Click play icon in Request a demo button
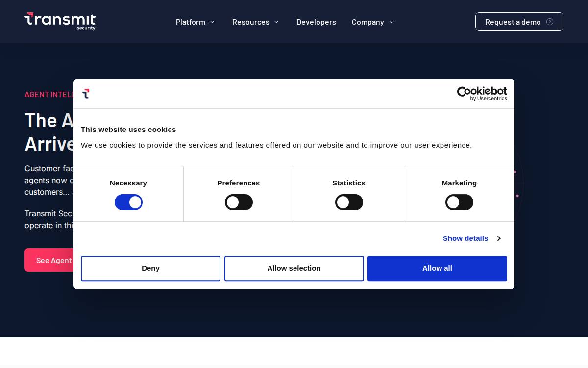This screenshot has width=588, height=368. 550,22
